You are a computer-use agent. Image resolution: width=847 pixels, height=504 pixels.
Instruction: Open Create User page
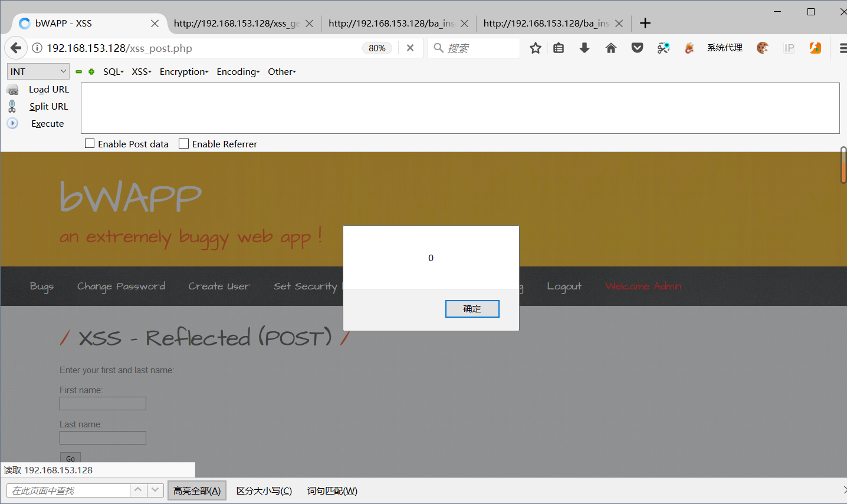pyautogui.click(x=219, y=286)
